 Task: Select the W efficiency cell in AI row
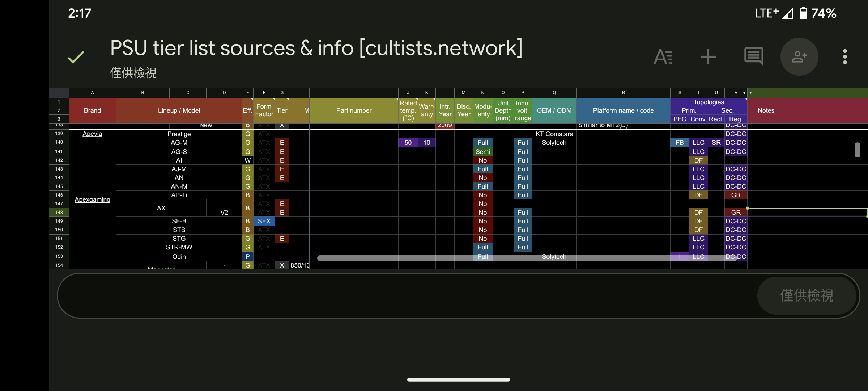click(x=247, y=160)
